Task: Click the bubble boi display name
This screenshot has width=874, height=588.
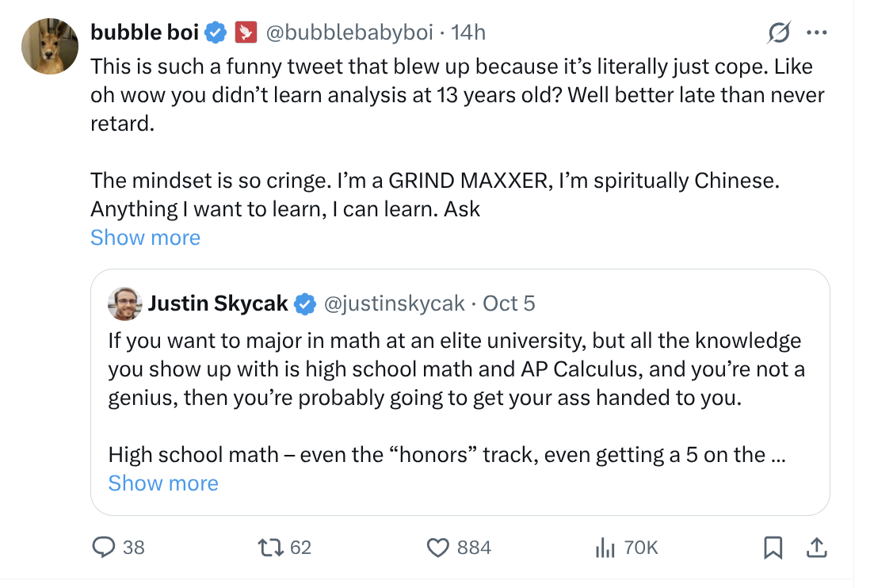Action: pos(145,32)
